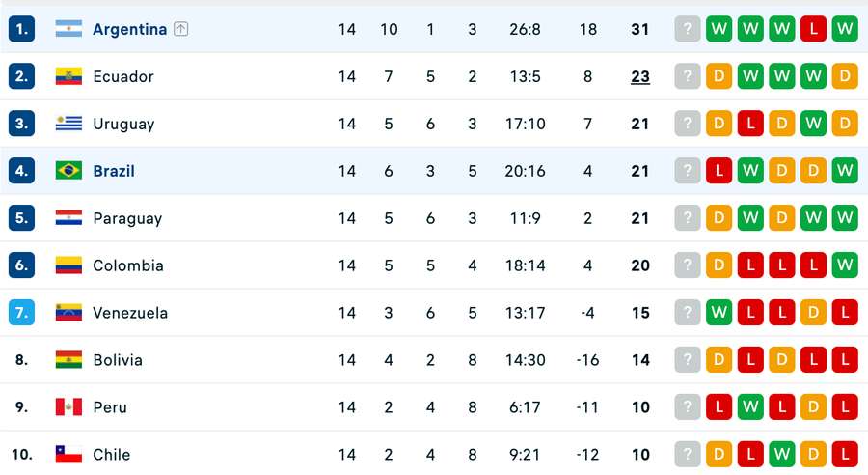Select the Paraguay standings row name
Viewport: 868px width, 475px height.
(x=127, y=218)
